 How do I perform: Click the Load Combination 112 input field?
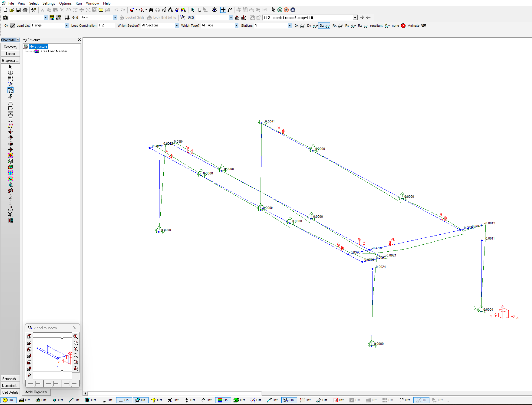coord(106,25)
